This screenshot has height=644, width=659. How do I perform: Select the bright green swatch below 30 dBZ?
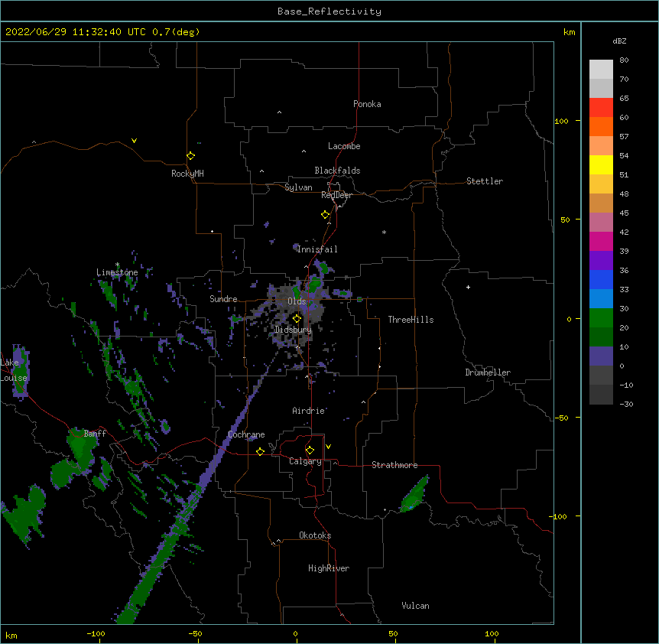[x=601, y=318]
